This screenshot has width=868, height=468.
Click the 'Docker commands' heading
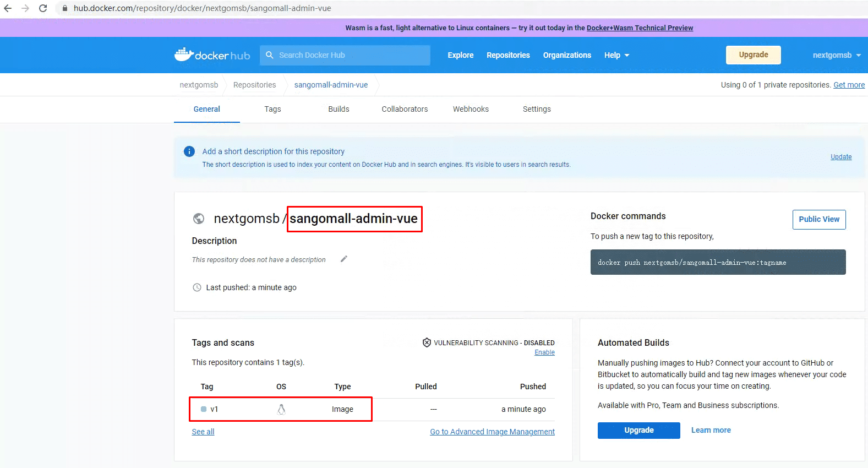pyautogui.click(x=628, y=216)
